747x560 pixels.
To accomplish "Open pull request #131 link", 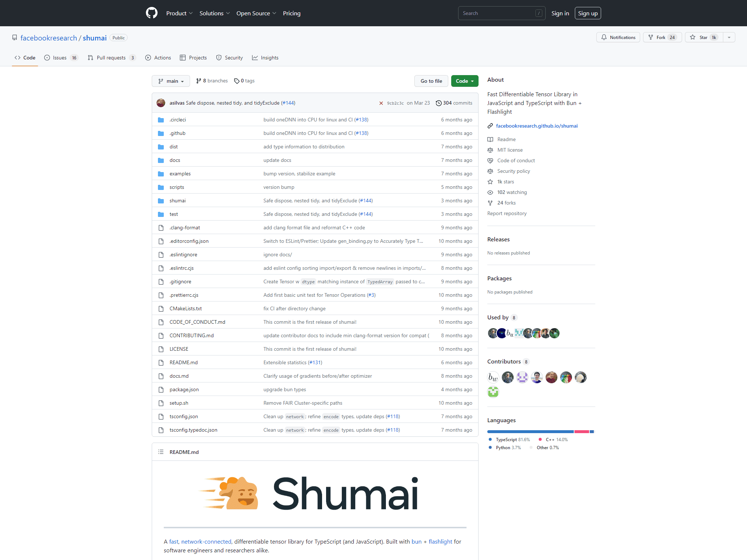I will pos(315,362).
